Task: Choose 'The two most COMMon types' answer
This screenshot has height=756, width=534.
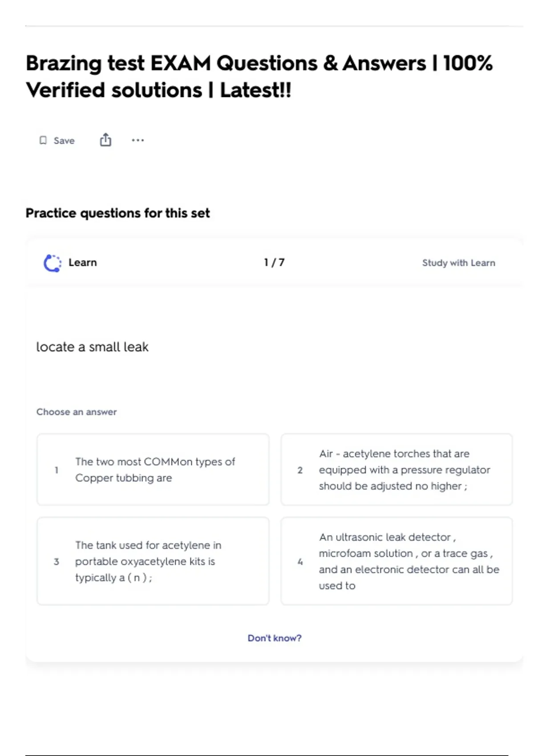Action: coord(153,470)
